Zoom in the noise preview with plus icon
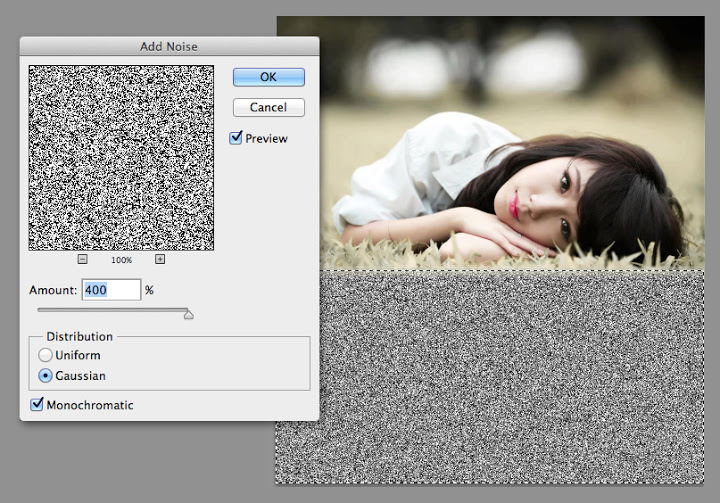The height and width of the screenshot is (503, 720). click(160, 259)
